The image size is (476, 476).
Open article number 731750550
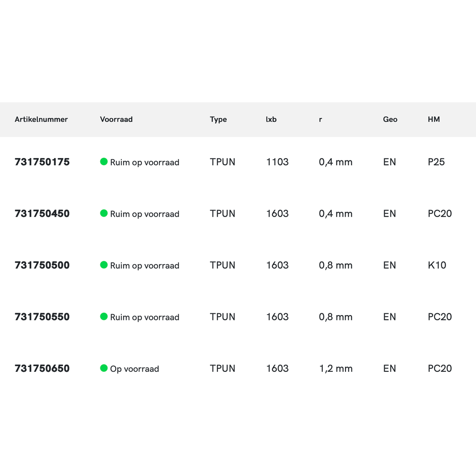point(42,317)
